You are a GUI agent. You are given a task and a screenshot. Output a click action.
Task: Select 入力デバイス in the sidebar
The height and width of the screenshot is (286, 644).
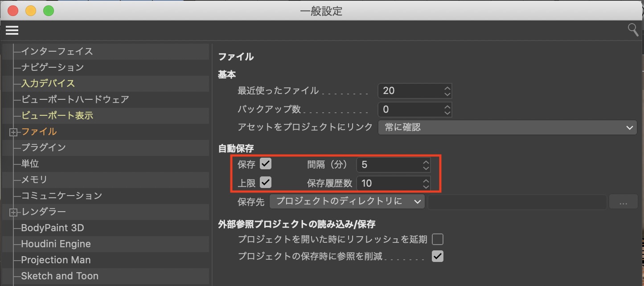click(x=48, y=83)
